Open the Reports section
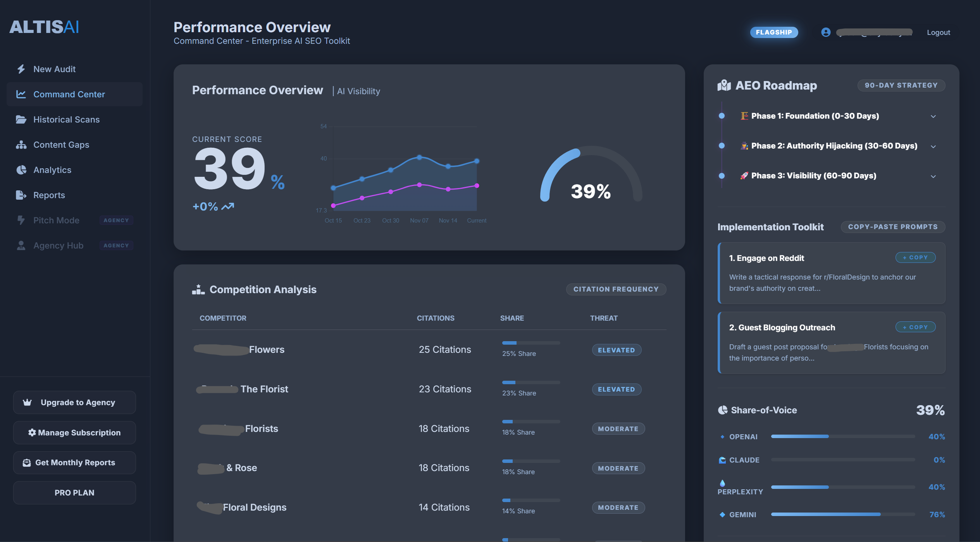980x542 pixels. 74,195
